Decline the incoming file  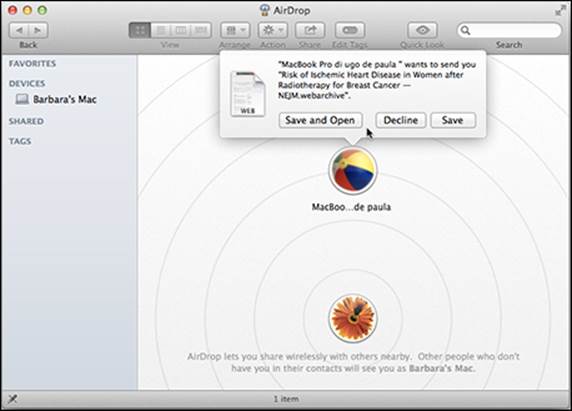[401, 120]
